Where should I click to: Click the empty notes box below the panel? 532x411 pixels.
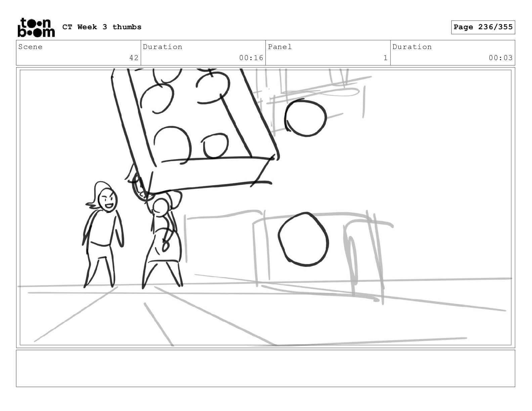265,368
